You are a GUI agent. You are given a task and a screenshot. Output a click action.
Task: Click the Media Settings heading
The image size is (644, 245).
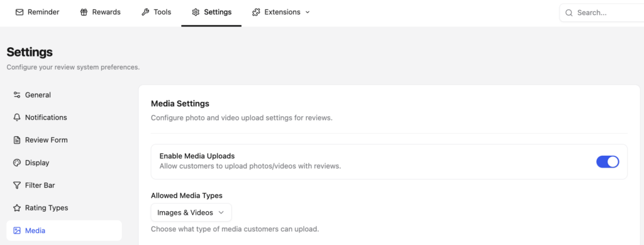pyautogui.click(x=180, y=104)
